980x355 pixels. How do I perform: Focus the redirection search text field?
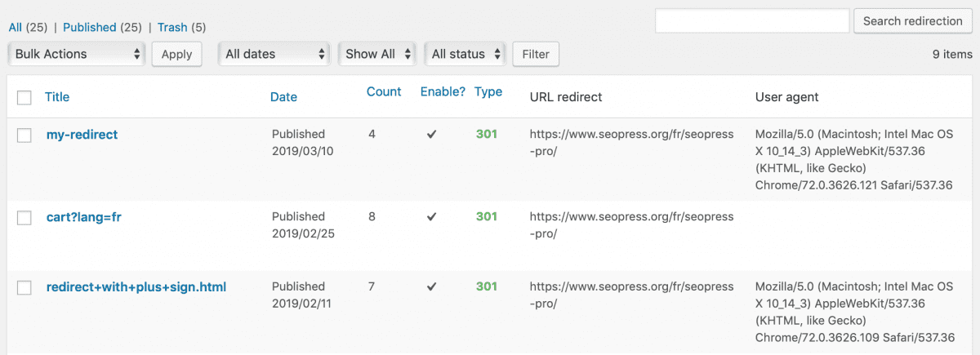[x=751, y=21]
